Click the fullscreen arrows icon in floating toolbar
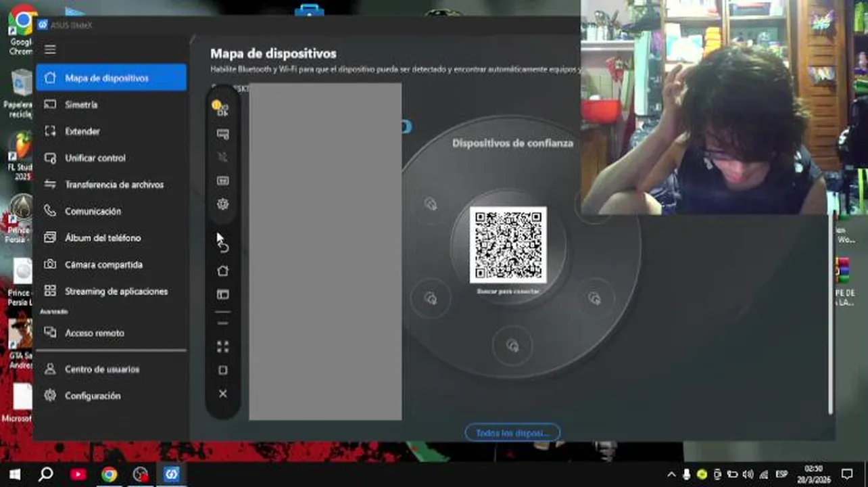The image size is (868, 487). click(222, 347)
